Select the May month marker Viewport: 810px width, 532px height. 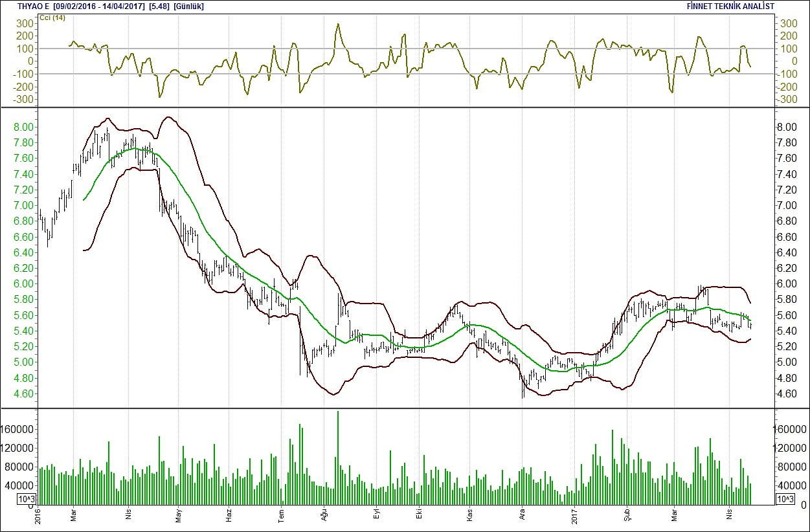coord(178,516)
